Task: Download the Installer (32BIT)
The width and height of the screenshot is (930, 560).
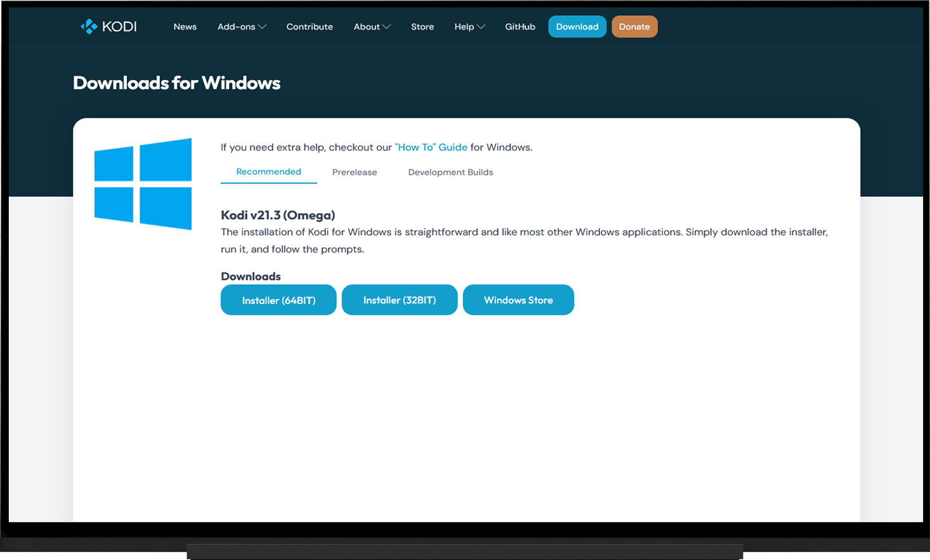Action: click(400, 300)
